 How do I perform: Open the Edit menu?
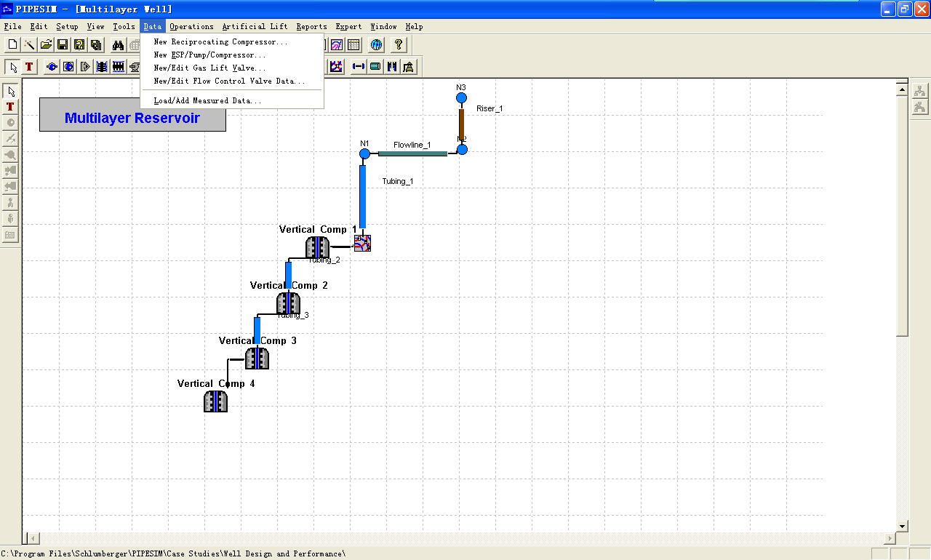click(39, 26)
